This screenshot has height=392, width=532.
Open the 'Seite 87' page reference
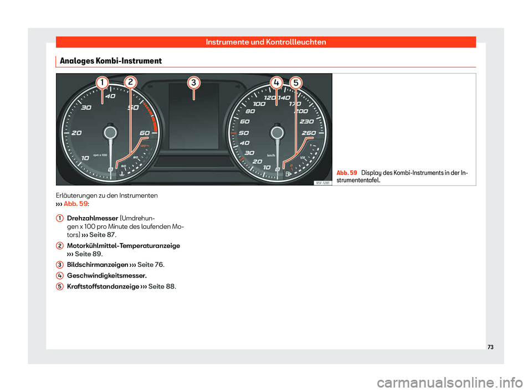click(102, 235)
